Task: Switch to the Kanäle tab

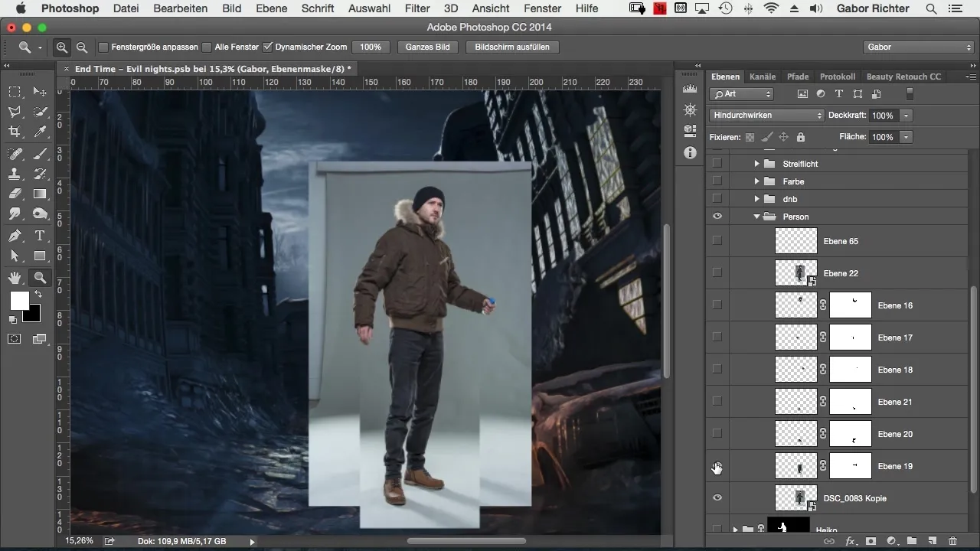Action: (763, 77)
